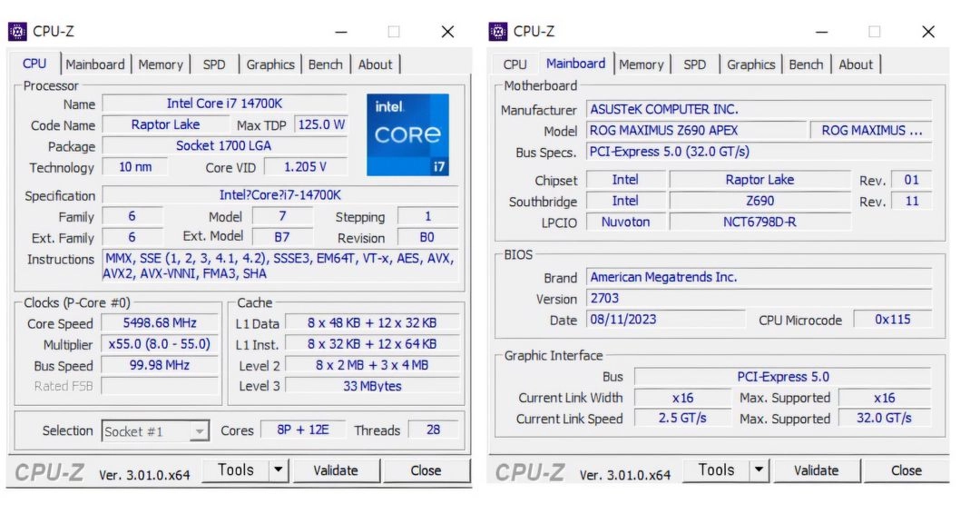Switch to CPU tab in right window
This screenshot has height=514, width=980.
(515, 64)
